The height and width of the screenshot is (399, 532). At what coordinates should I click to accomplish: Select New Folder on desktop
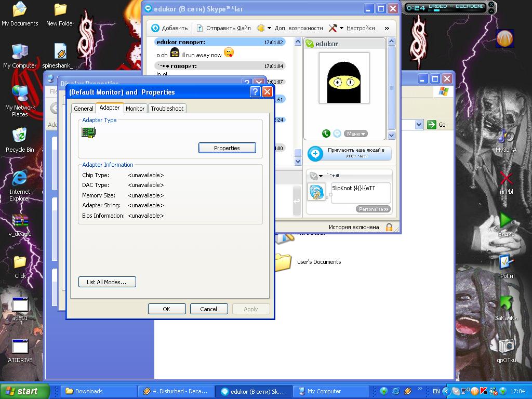click(60, 14)
